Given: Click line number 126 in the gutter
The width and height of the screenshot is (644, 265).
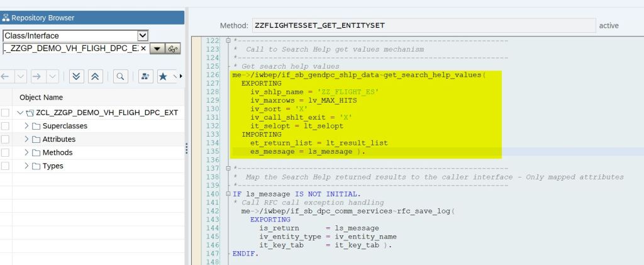Looking at the screenshot, I should pyautogui.click(x=213, y=75).
